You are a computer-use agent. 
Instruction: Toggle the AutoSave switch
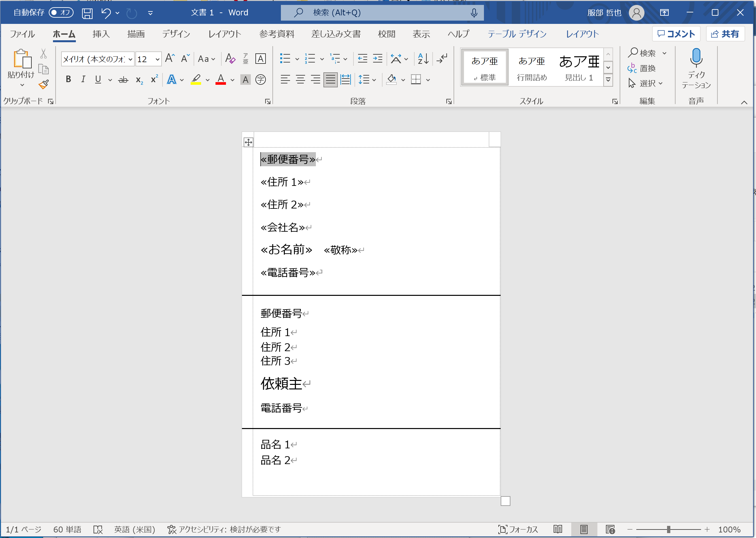pyautogui.click(x=61, y=12)
